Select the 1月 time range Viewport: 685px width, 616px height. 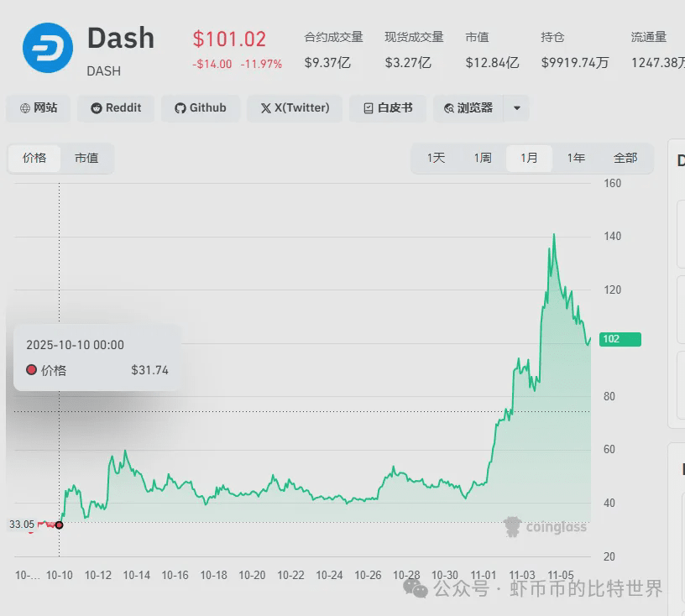[529, 157]
